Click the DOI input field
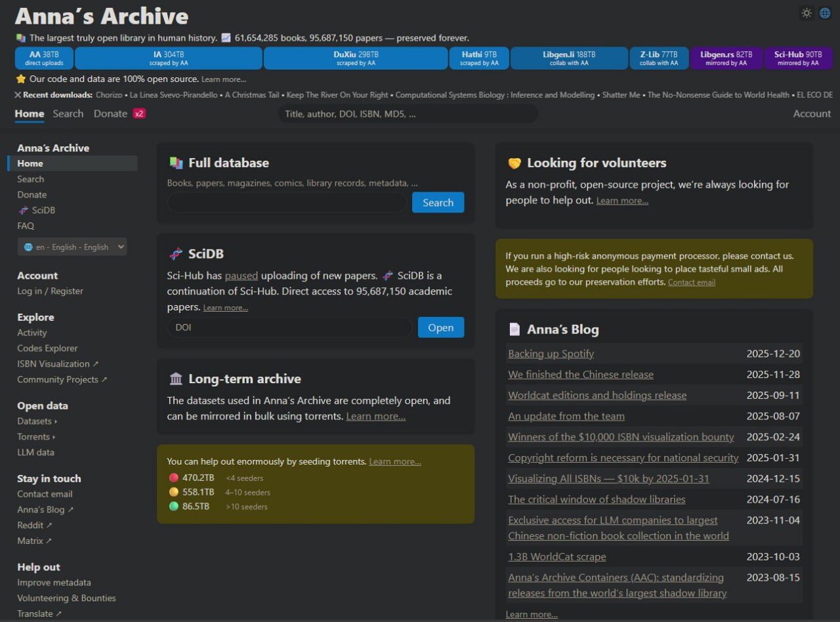The image size is (840, 622). tap(289, 327)
